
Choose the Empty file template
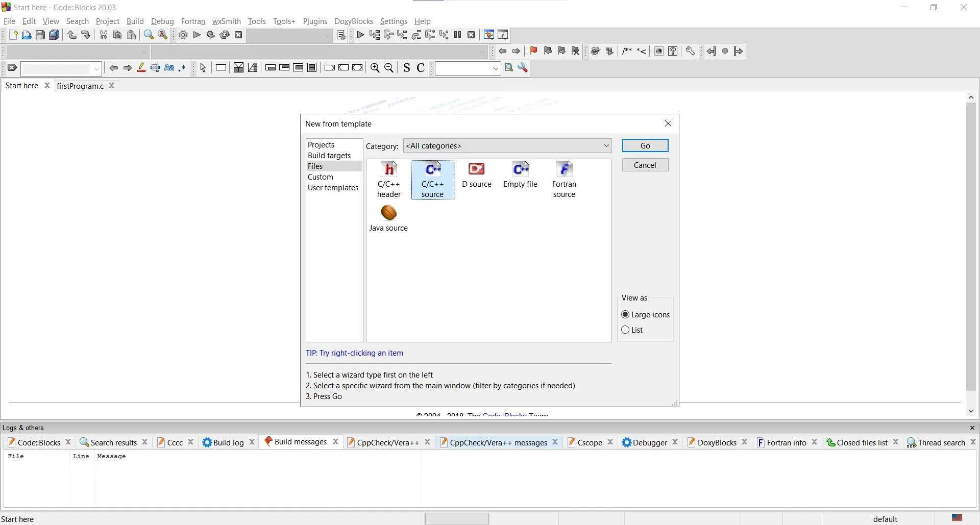click(521, 176)
